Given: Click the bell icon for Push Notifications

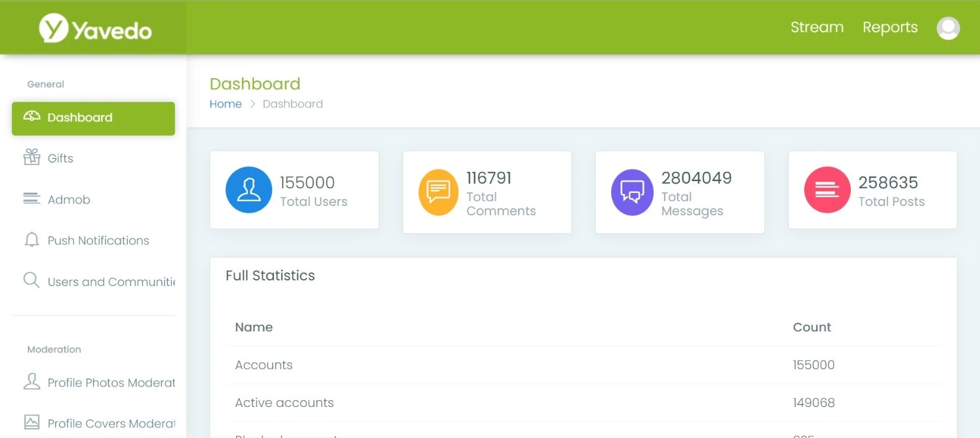Looking at the screenshot, I should (x=32, y=240).
